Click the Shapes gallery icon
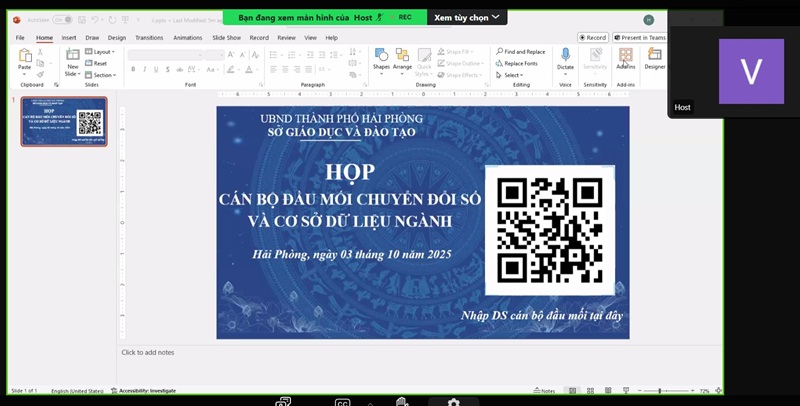800x406 pixels. (381, 58)
